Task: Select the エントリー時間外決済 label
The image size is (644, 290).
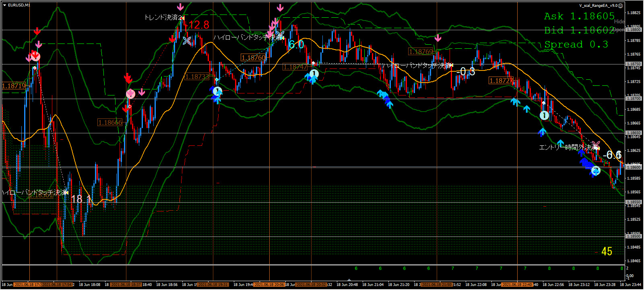Action: 569,147
